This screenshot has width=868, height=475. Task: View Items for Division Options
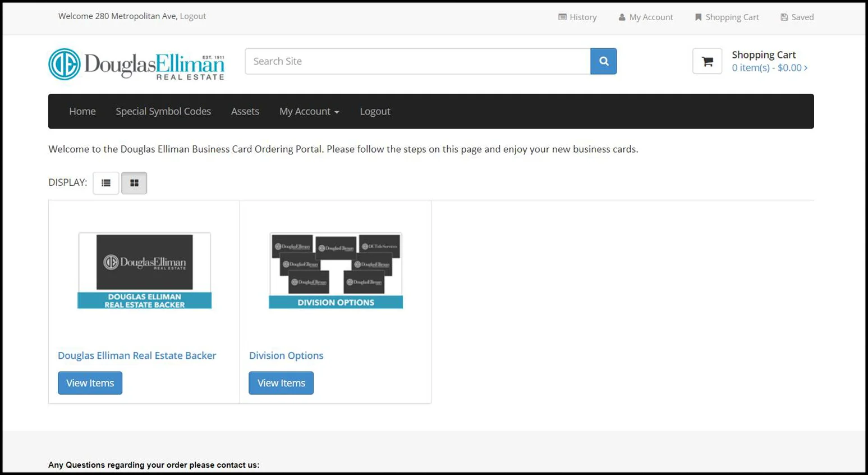tap(281, 383)
